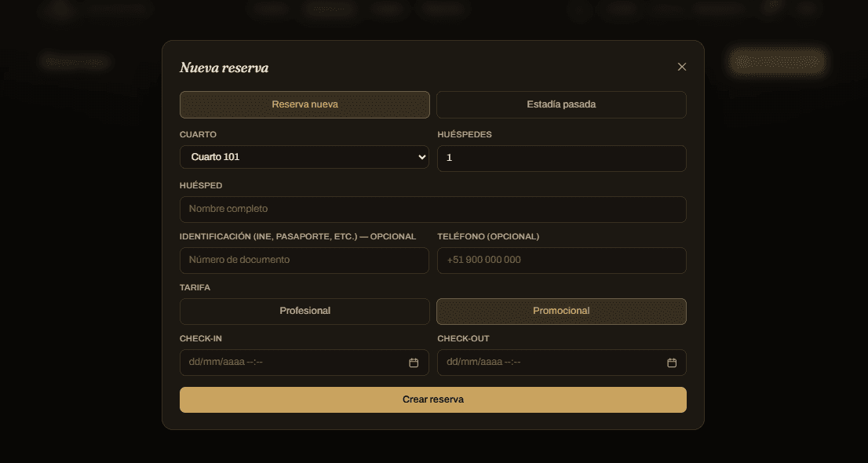The height and width of the screenshot is (463, 868).
Task: Click the Crear reserva button
Action: click(433, 400)
